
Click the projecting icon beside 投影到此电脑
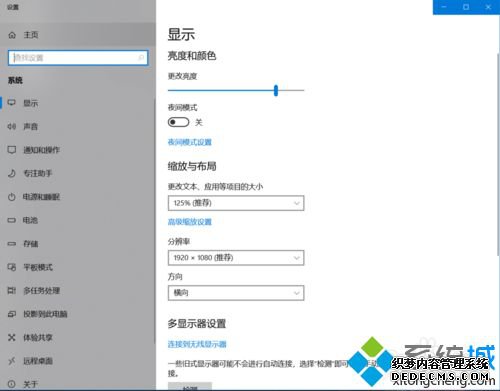click(12, 314)
